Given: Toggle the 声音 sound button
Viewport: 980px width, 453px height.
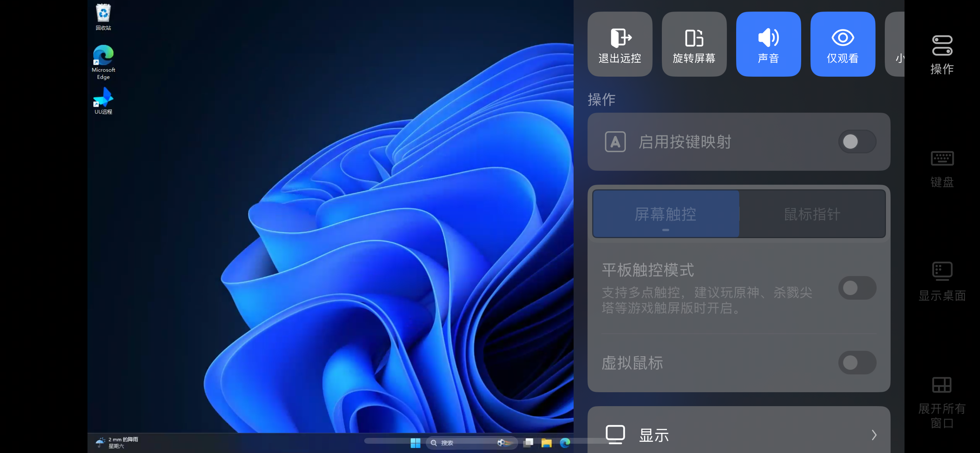Looking at the screenshot, I should tap(768, 44).
